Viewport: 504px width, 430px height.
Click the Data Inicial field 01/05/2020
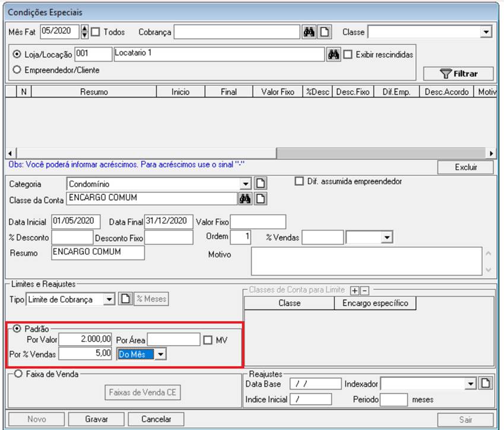(76, 222)
